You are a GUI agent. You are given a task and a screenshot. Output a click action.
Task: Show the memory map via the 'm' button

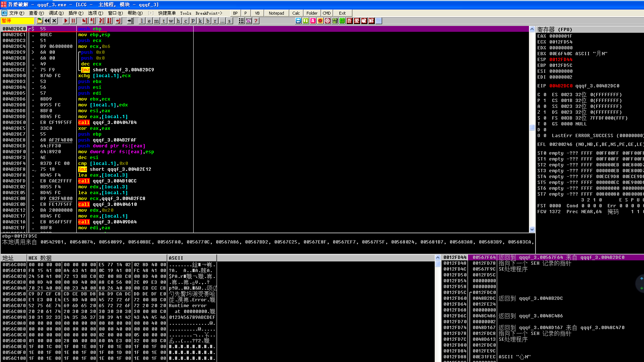156,21
